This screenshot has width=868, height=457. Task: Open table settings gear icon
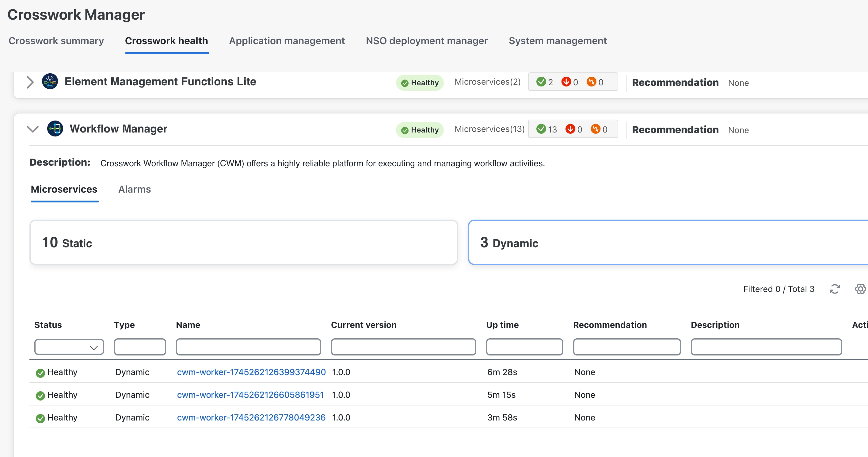[860, 289]
